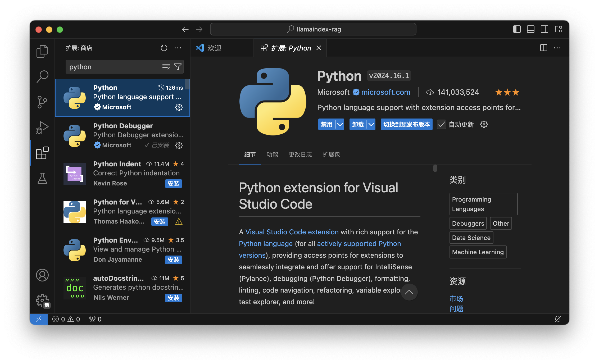Open the Testing flask icon
The height and width of the screenshot is (364, 599).
pos(42,179)
